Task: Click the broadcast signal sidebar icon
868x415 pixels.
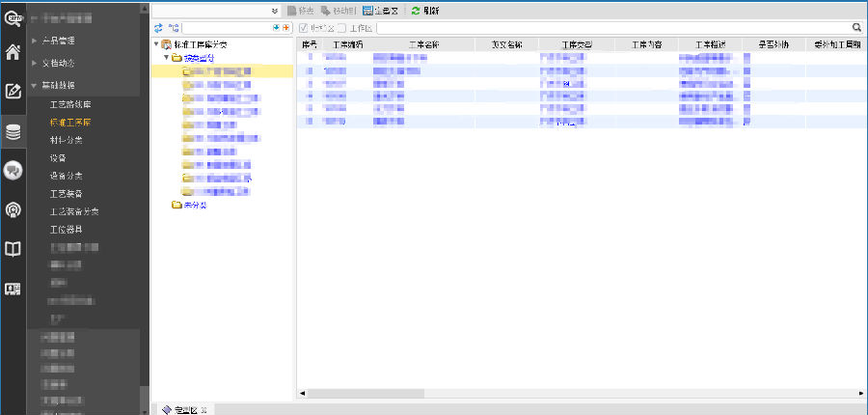Action: [x=13, y=209]
